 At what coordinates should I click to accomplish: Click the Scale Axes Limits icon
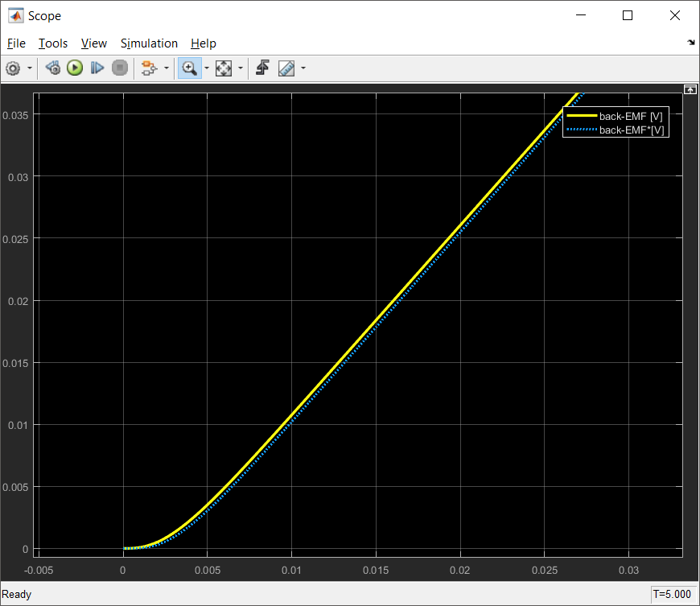point(224,68)
